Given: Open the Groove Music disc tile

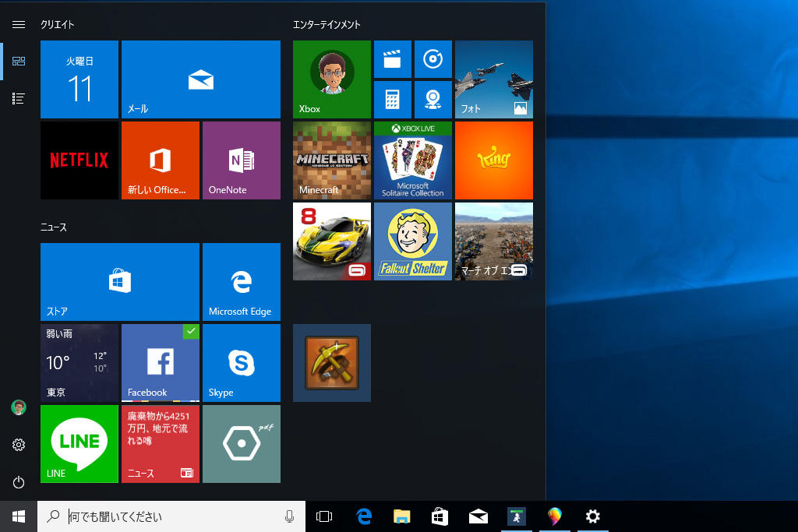Looking at the screenshot, I should 433,59.
